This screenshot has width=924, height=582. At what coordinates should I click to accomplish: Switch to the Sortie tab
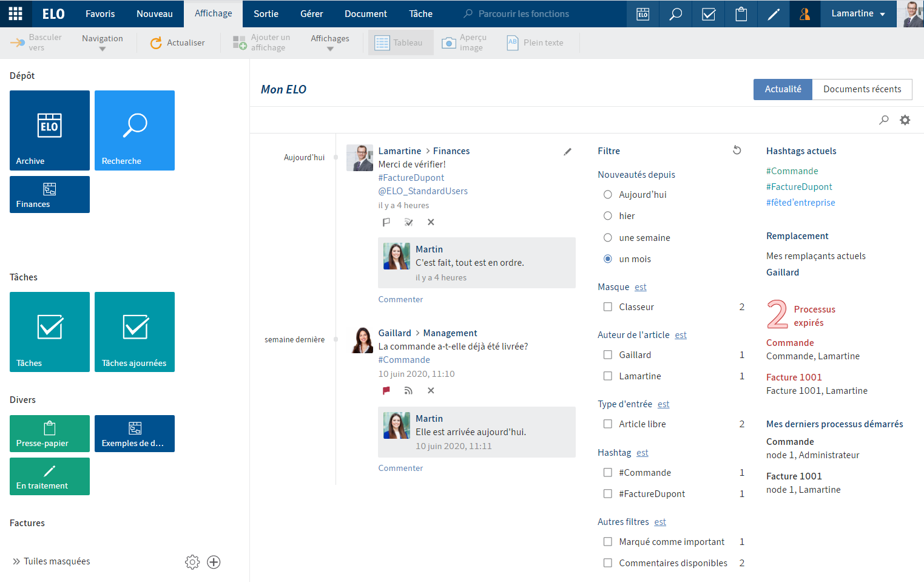tap(266, 13)
